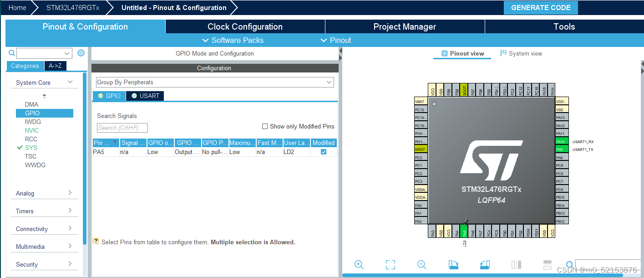Open the Software Packs menu

point(233,40)
